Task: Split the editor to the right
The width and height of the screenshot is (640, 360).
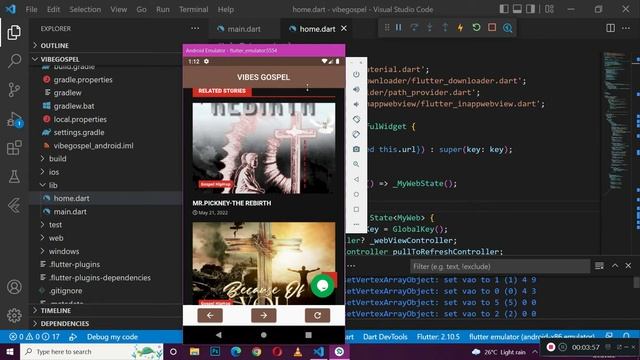Action: (x=610, y=28)
